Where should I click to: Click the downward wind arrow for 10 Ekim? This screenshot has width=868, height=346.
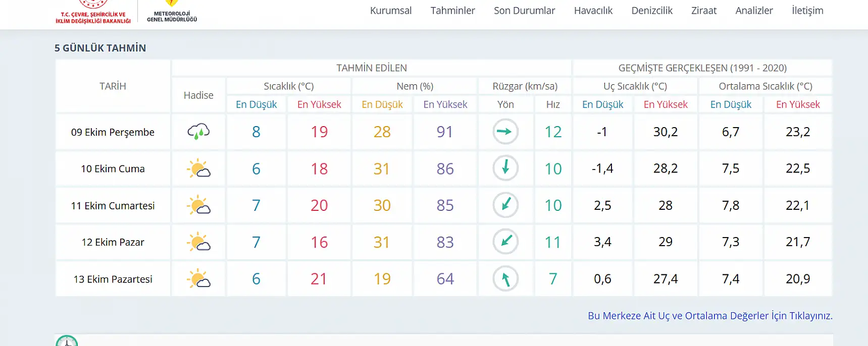(505, 168)
